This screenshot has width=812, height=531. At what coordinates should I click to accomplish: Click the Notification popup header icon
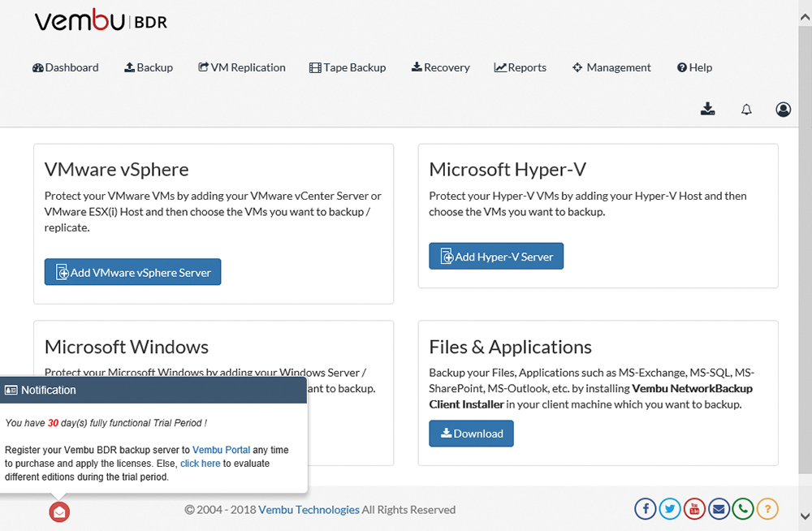(x=11, y=390)
